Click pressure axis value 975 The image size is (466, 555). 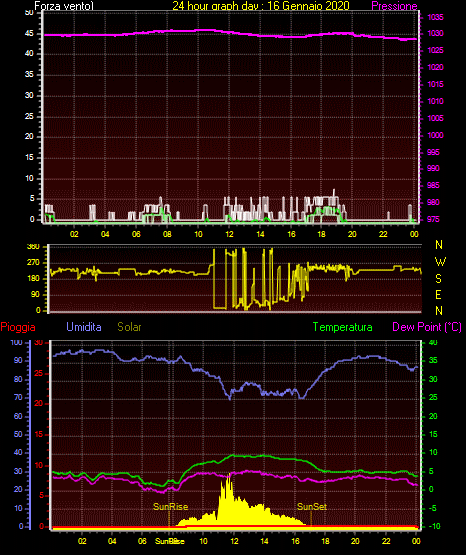tap(433, 219)
